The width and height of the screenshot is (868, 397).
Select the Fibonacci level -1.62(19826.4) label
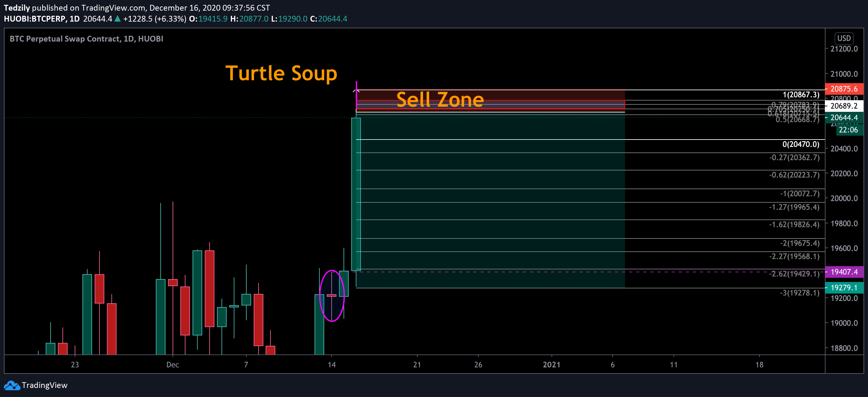point(795,225)
